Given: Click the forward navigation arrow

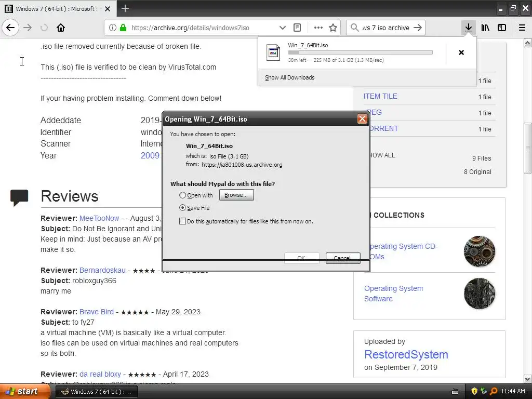Looking at the screenshot, I should click(x=28, y=28).
